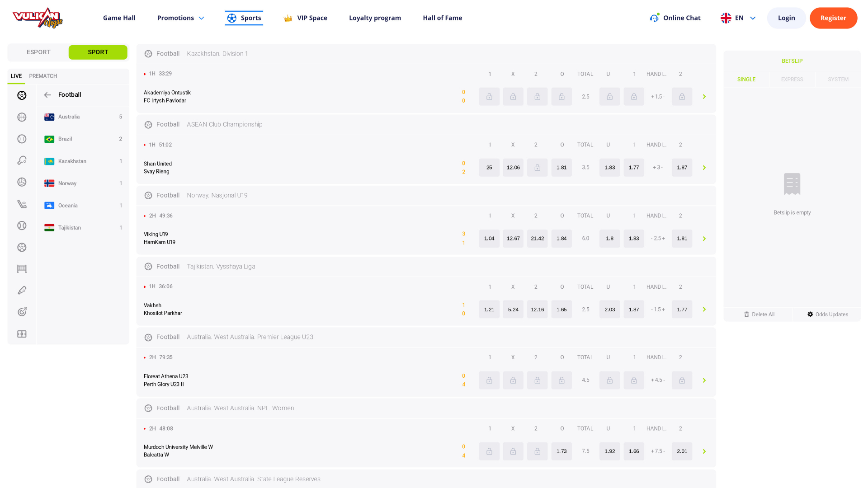This screenshot has height=488, width=868.
Task: Select the cricket bat icon
Action: coord(22,290)
